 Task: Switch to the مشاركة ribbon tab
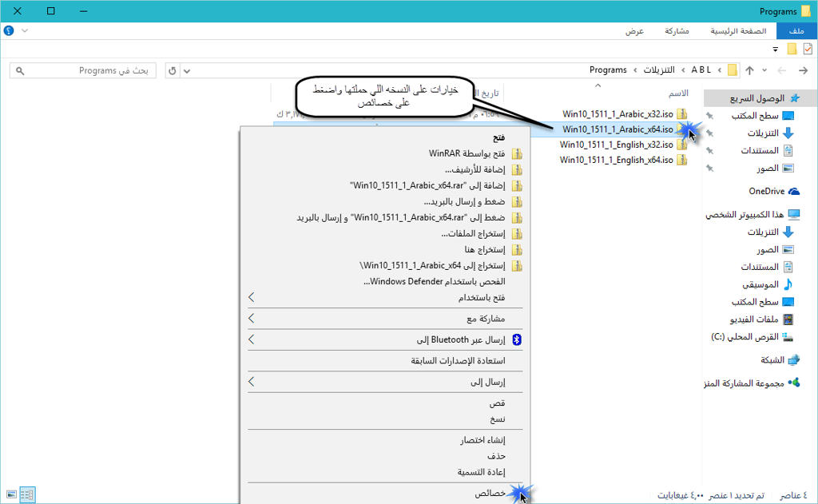coord(677,31)
